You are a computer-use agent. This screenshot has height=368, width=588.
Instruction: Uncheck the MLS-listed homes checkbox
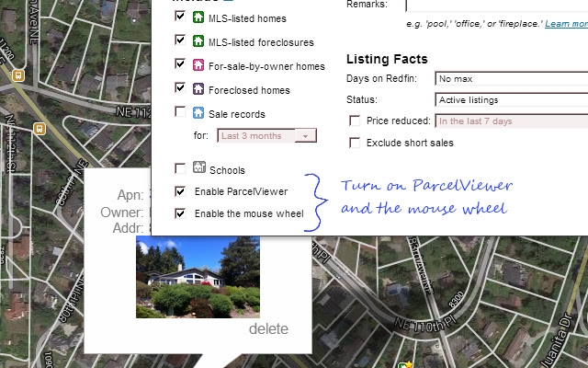point(180,17)
